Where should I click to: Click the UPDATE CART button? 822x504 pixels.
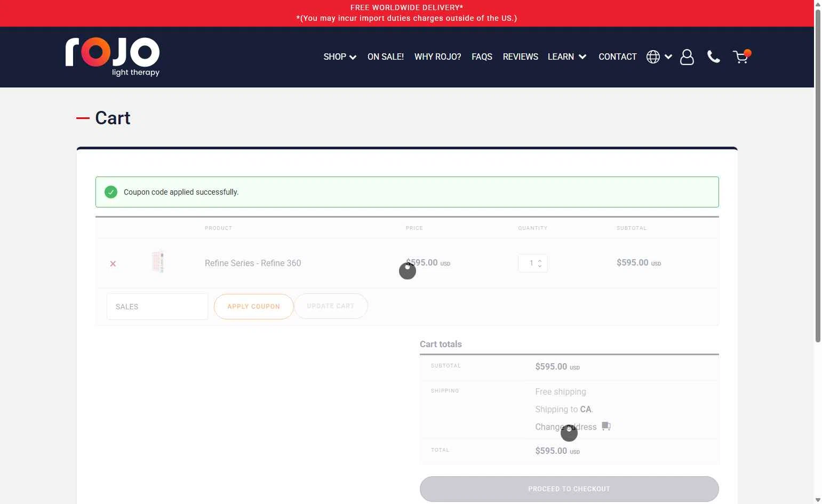pyautogui.click(x=331, y=306)
